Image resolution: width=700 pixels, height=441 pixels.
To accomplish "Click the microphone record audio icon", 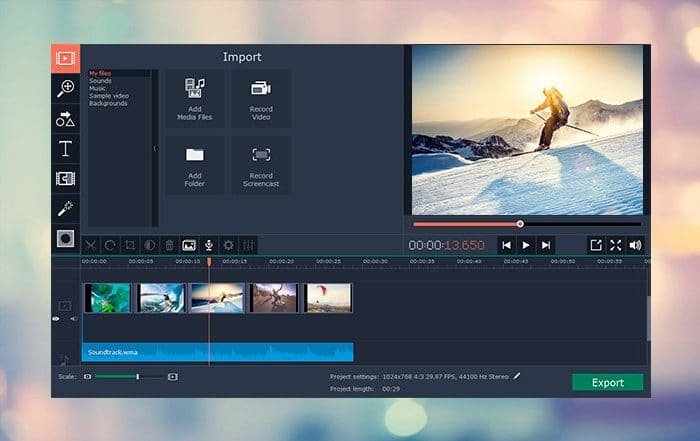I will coord(208,244).
